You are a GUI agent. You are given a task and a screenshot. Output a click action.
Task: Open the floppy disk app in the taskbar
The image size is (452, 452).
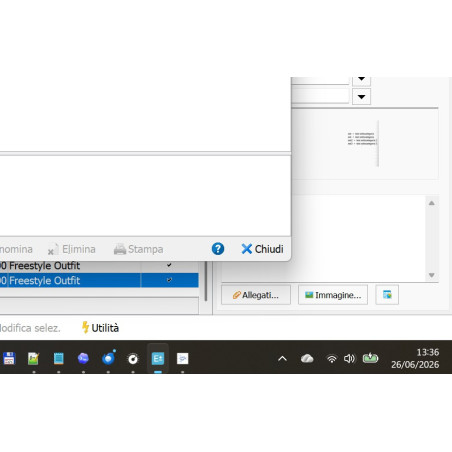pyautogui.click(x=9, y=359)
